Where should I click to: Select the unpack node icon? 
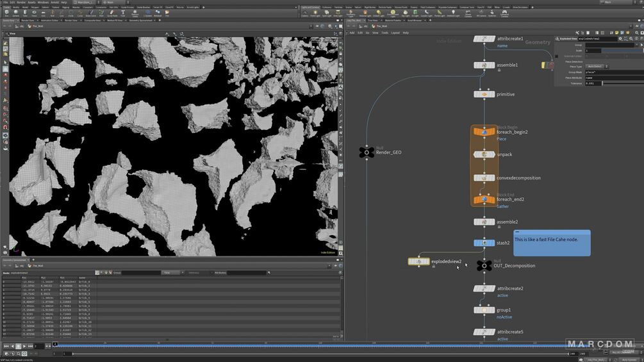tap(484, 154)
